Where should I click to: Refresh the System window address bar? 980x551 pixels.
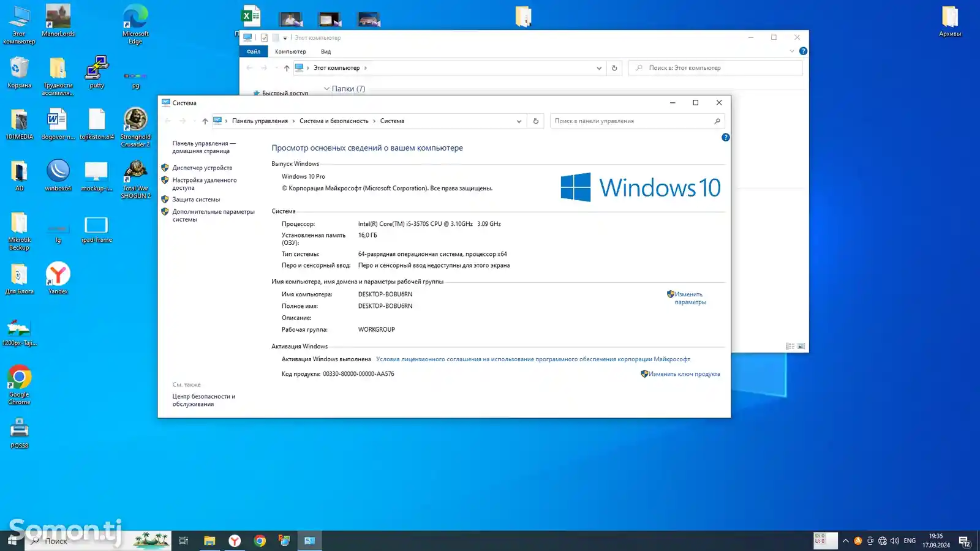535,121
